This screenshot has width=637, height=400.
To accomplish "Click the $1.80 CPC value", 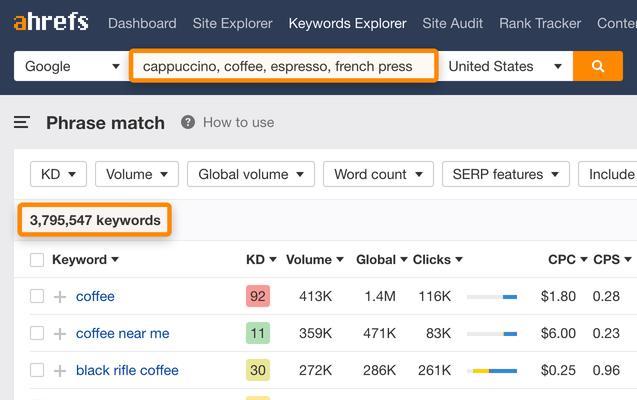I will click(558, 296).
